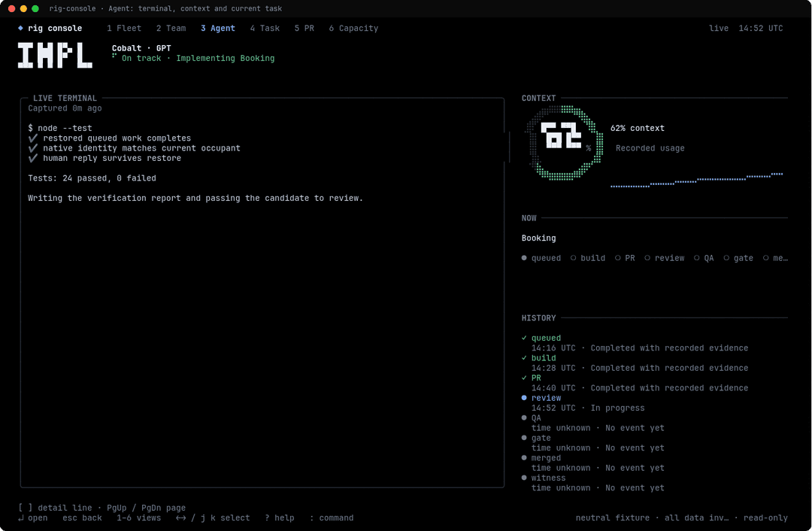Click the checkmark for 'restored queued work completes'

[33, 138]
